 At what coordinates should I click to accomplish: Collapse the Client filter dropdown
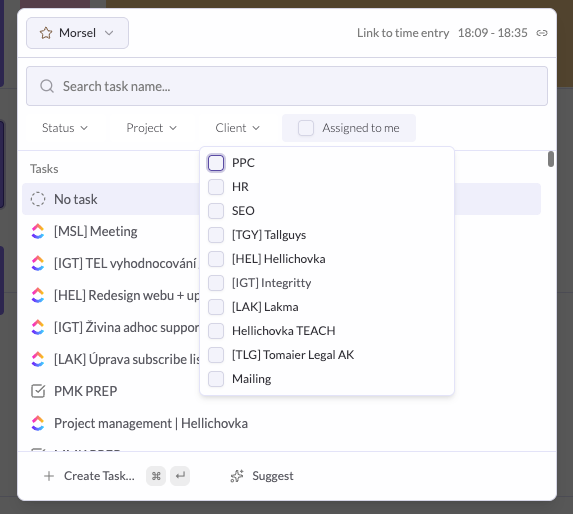point(238,128)
